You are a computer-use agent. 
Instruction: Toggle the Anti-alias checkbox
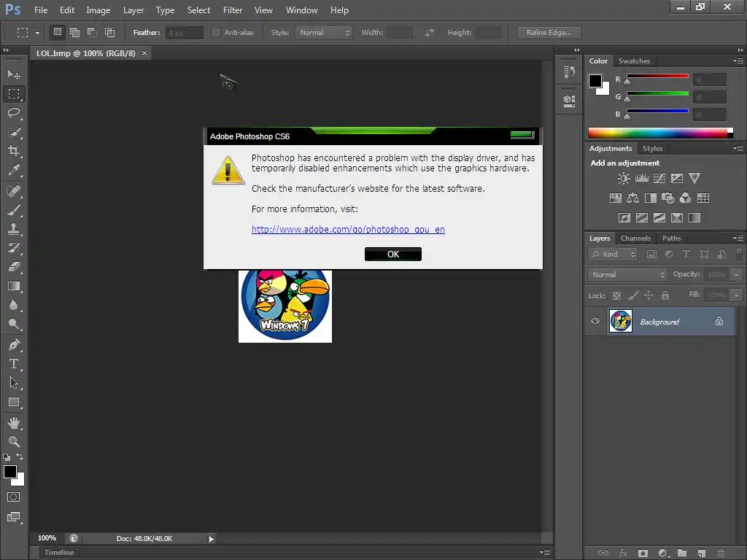[x=216, y=32]
